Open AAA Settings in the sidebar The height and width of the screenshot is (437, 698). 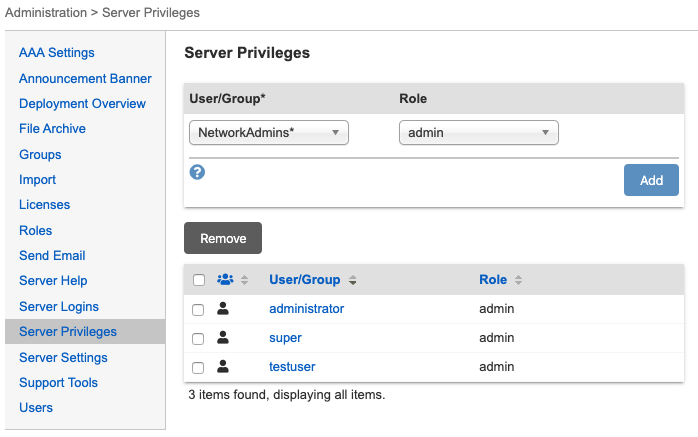(57, 53)
